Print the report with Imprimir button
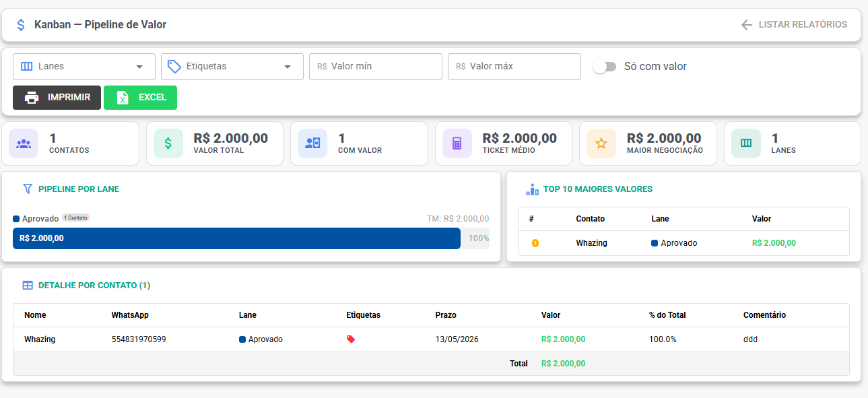 pos(57,98)
